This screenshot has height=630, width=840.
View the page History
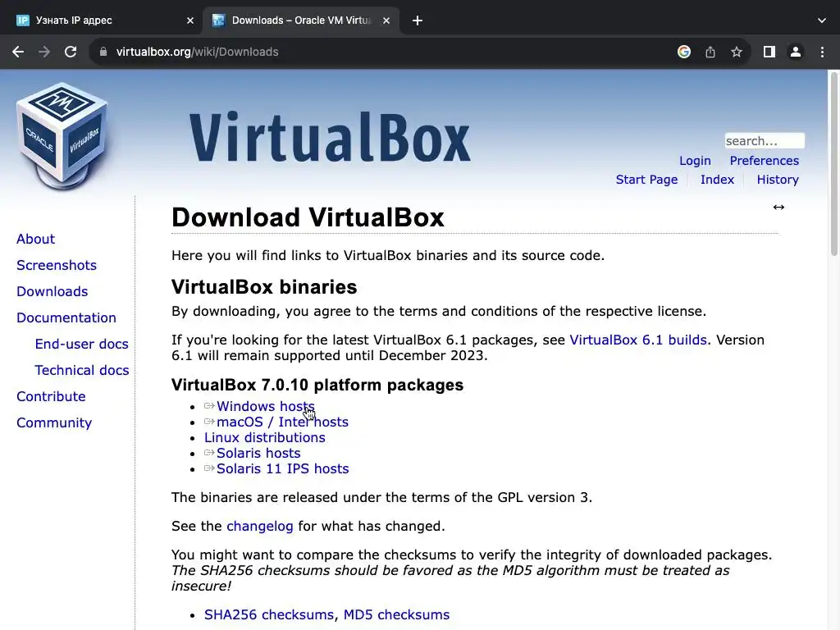pos(778,180)
